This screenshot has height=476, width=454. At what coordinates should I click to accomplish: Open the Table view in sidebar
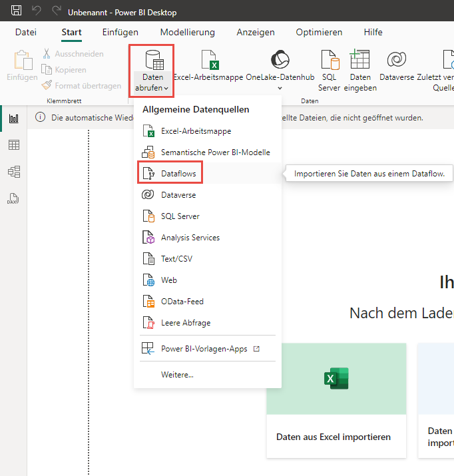pos(14,145)
